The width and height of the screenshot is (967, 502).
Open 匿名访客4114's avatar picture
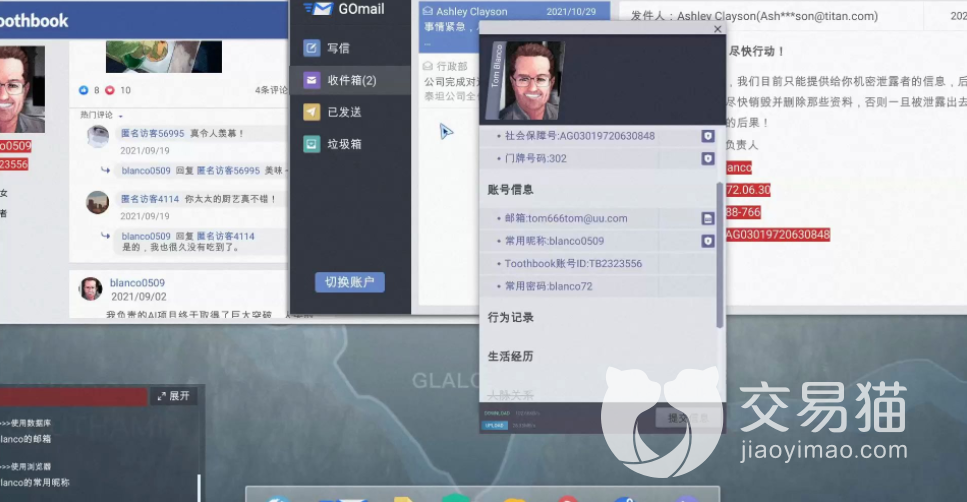point(97,202)
